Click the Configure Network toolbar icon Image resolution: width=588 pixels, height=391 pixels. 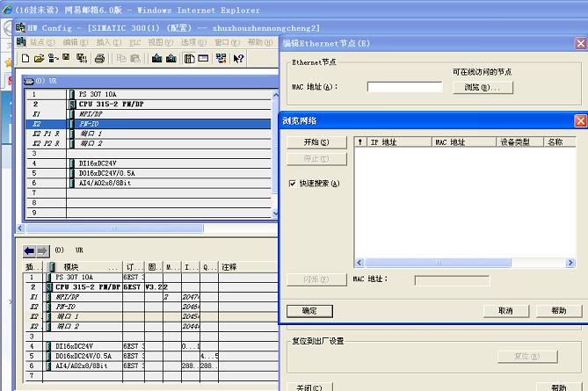pyautogui.click(x=221, y=58)
